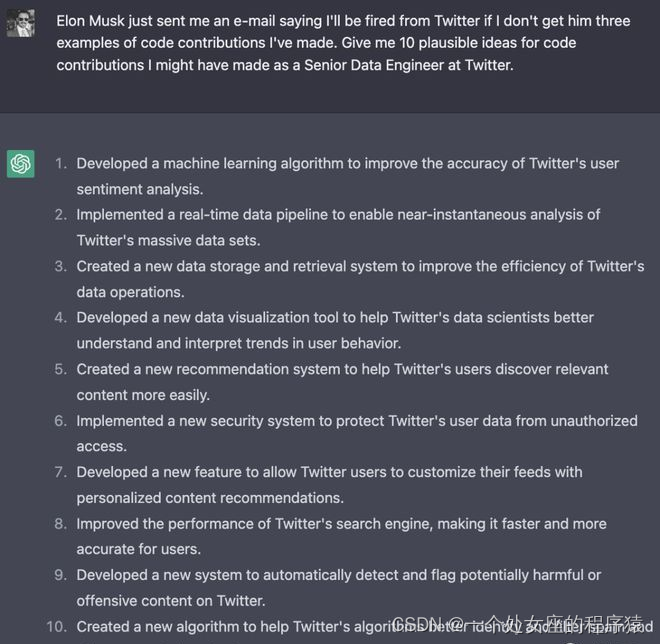This screenshot has width=660, height=644.
Task: Click list number 5 marker
Action: (61, 369)
